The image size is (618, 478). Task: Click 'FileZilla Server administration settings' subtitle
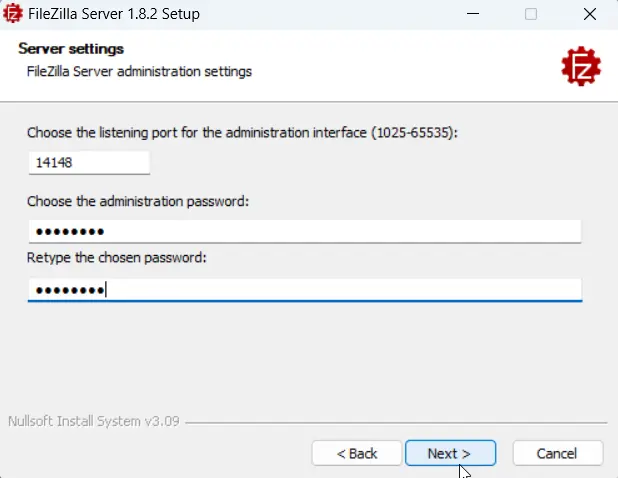click(x=139, y=72)
